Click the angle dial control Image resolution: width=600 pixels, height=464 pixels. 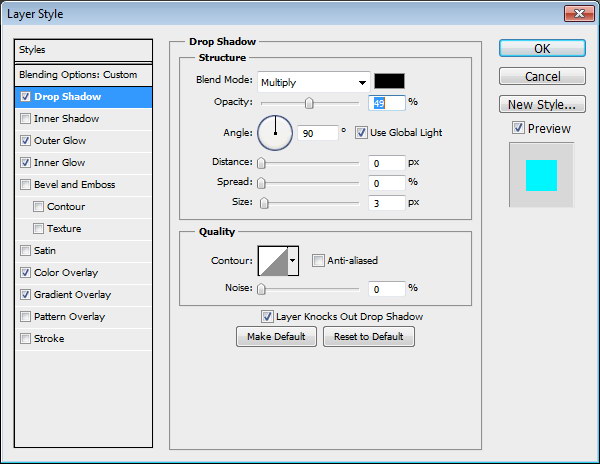pyautogui.click(x=275, y=132)
